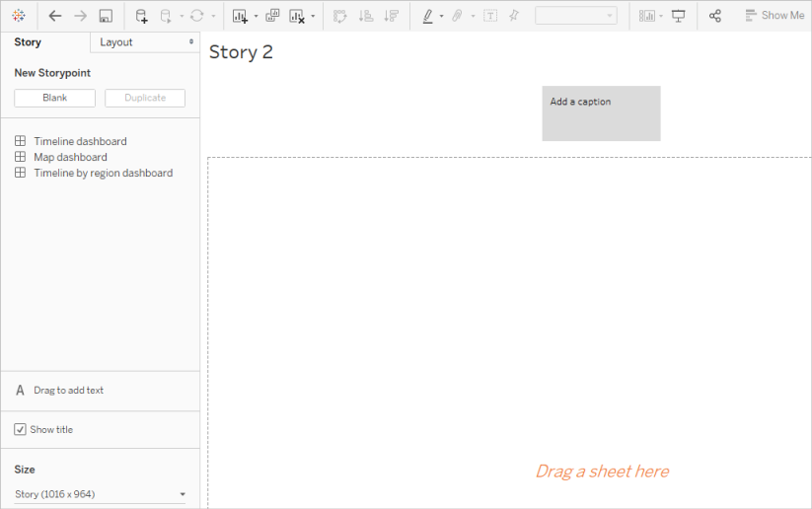The height and width of the screenshot is (509, 812).
Task: Open show/hide cards dropdown arrow
Action: (661, 16)
